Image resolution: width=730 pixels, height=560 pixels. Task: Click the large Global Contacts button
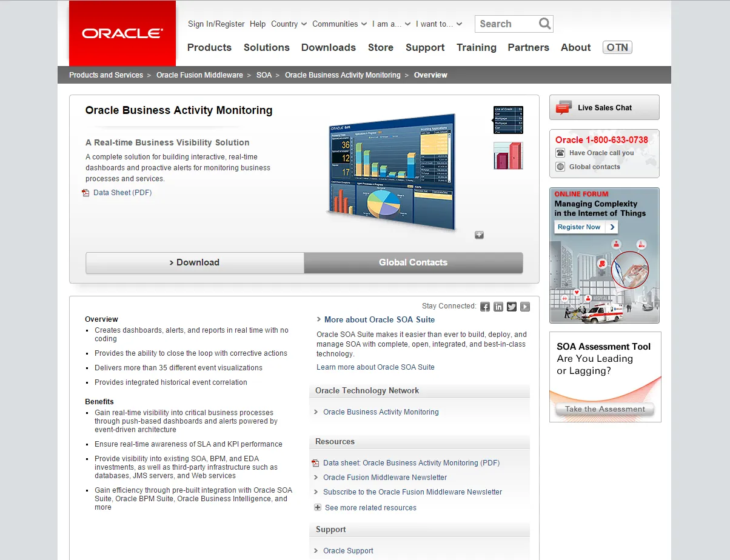414,262
